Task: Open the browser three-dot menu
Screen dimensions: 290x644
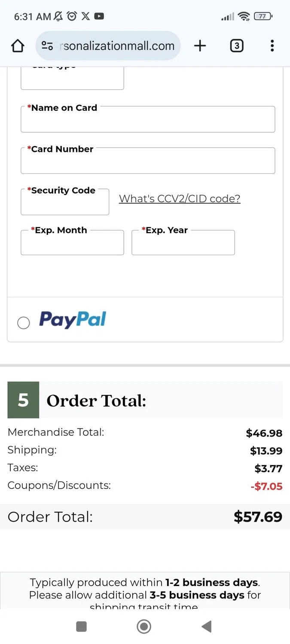Action: tap(272, 46)
